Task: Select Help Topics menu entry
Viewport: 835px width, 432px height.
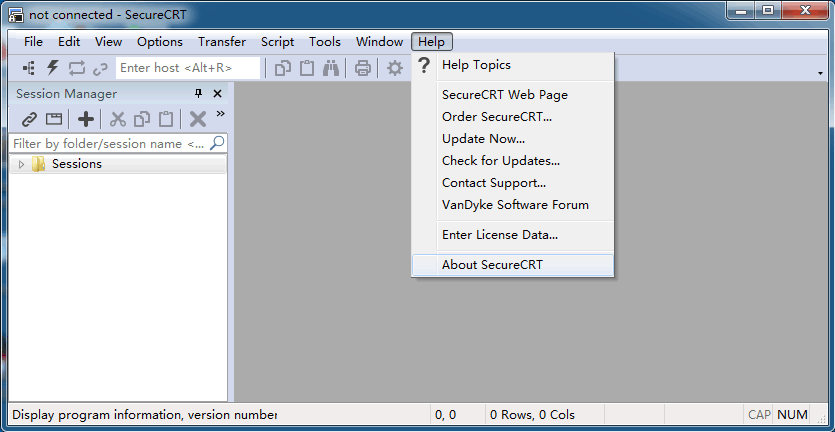Action: pos(513,65)
